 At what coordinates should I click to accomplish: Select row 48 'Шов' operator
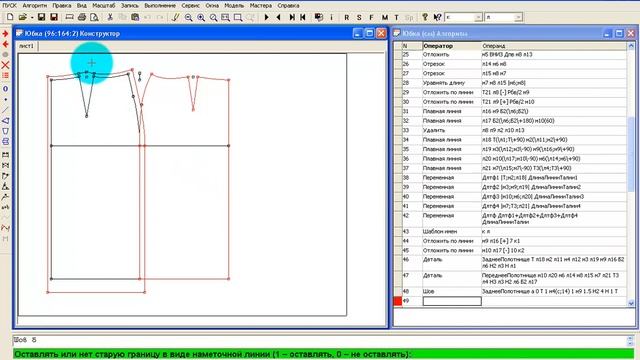point(451,291)
